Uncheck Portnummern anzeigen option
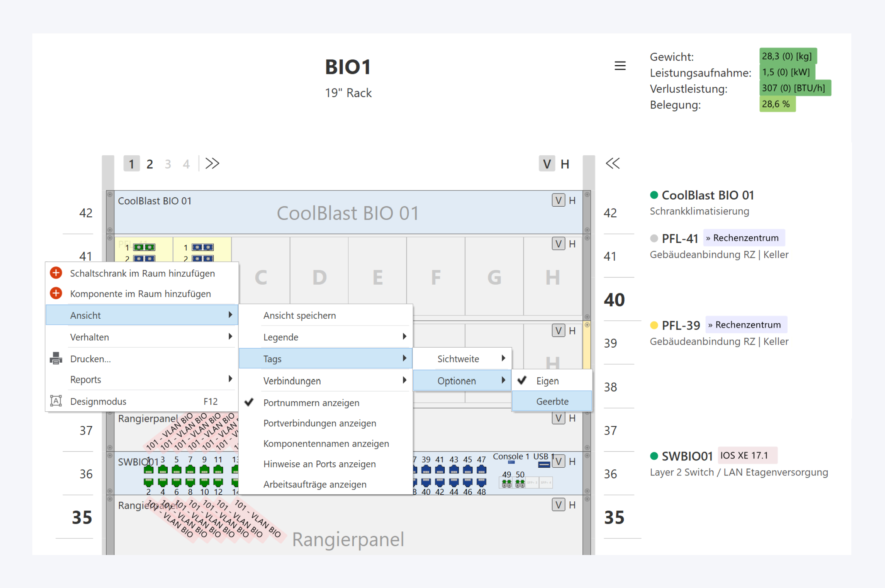The height and width of the screenshot is (588, 885). [x=311, y=402]
